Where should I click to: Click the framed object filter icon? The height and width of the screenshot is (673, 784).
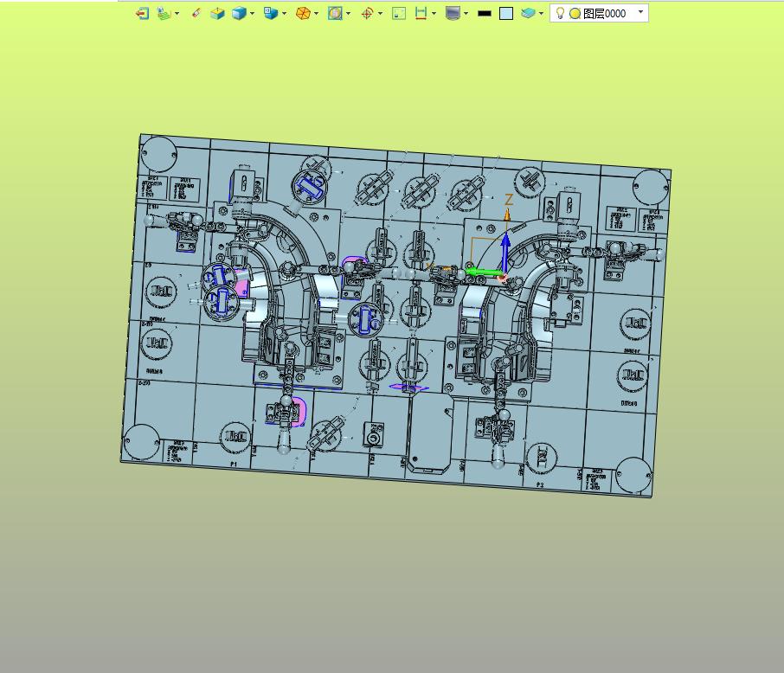click(335, 14)
